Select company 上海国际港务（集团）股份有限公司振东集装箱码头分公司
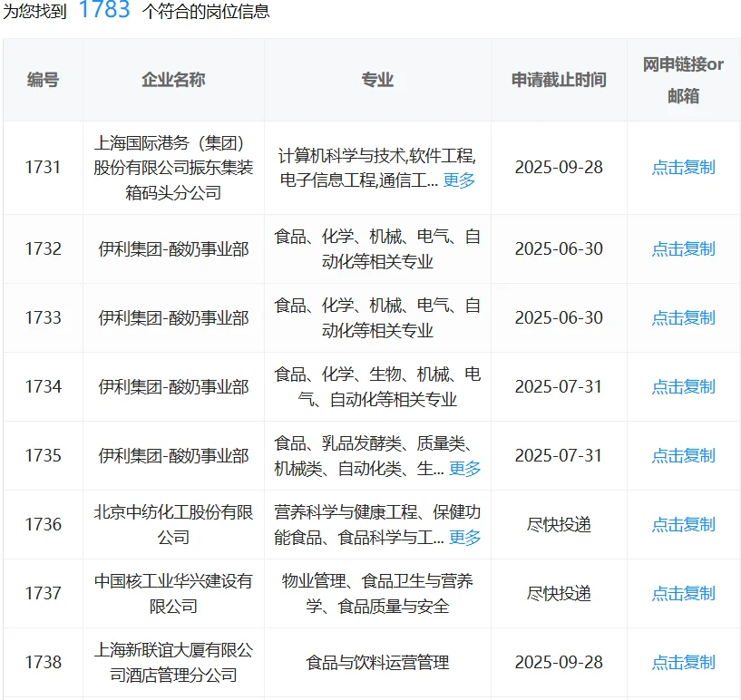741x700 pixels. pos(173,167)
